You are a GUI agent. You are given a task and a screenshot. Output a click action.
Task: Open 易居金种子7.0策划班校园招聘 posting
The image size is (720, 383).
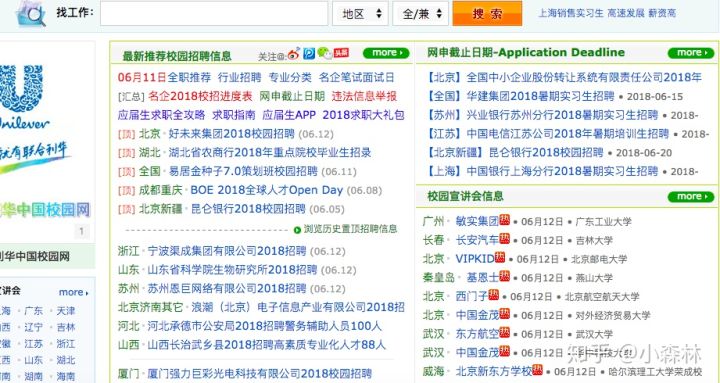coord(243,171)
